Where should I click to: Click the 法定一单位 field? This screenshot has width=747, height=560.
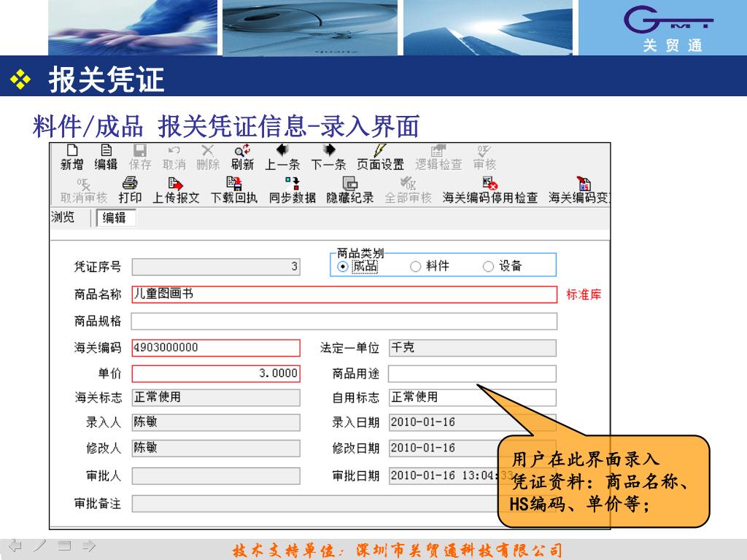click(x=472, y=348)
